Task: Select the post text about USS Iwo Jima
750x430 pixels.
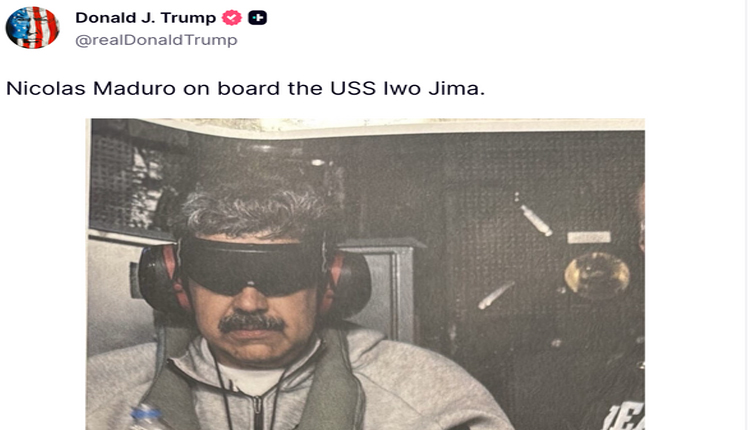Action: (245, 88)
